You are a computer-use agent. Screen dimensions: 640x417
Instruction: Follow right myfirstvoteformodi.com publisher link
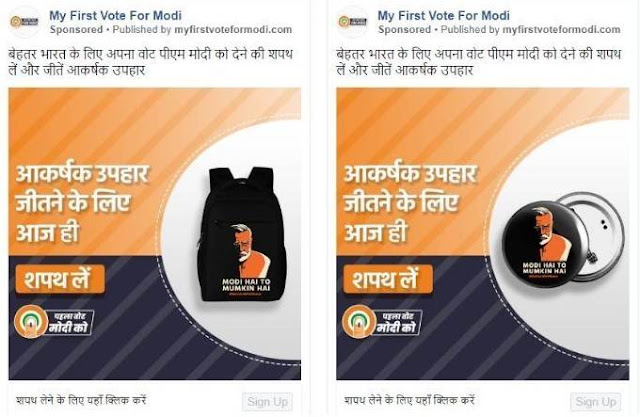coord(561,30)
